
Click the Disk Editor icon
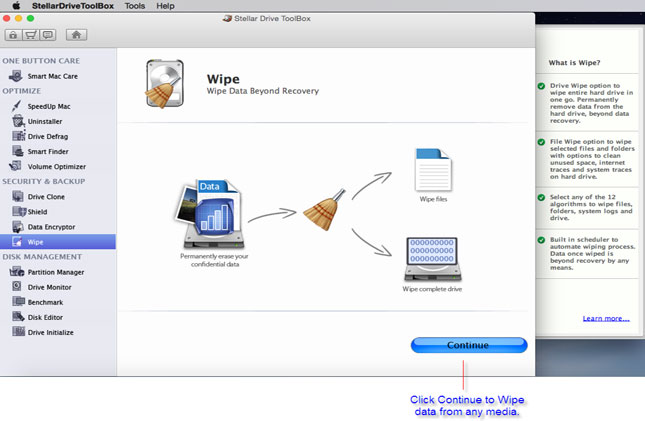[18, 316]
